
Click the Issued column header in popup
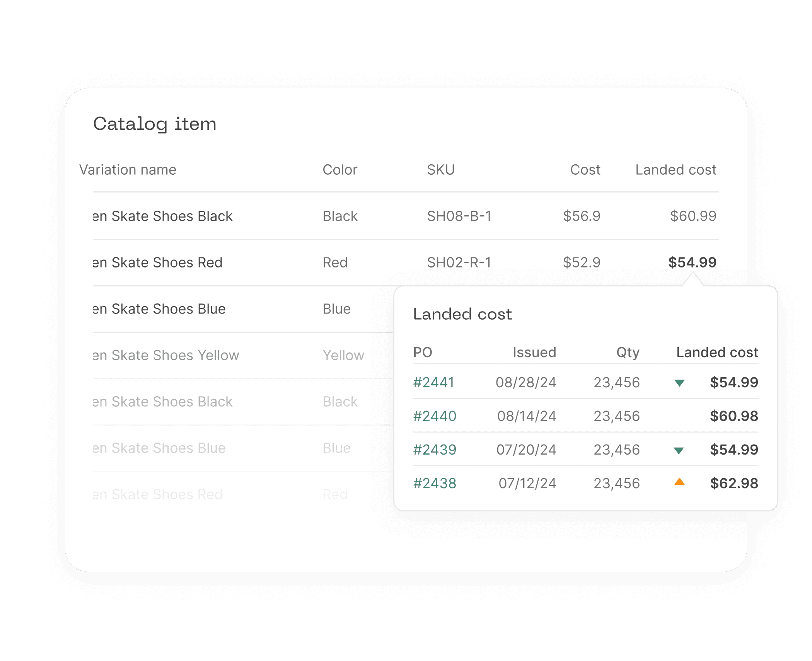534,352
